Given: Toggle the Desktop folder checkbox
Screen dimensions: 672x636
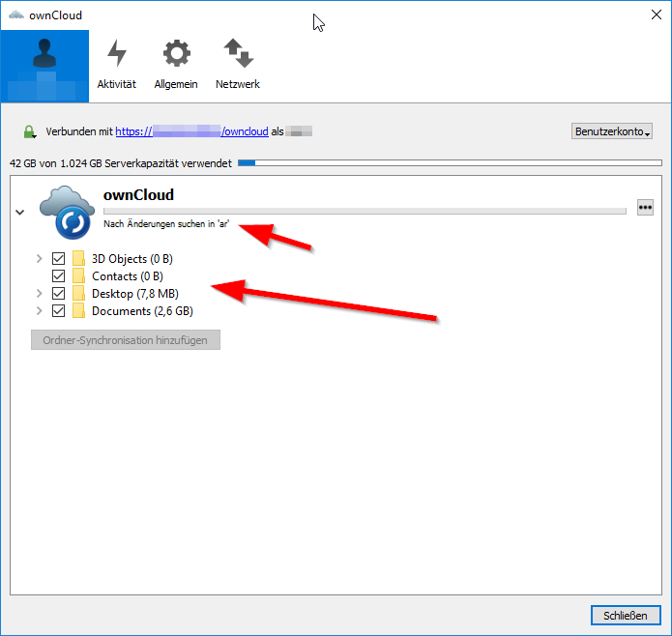Looking at the screenshot, I should 59,294.
